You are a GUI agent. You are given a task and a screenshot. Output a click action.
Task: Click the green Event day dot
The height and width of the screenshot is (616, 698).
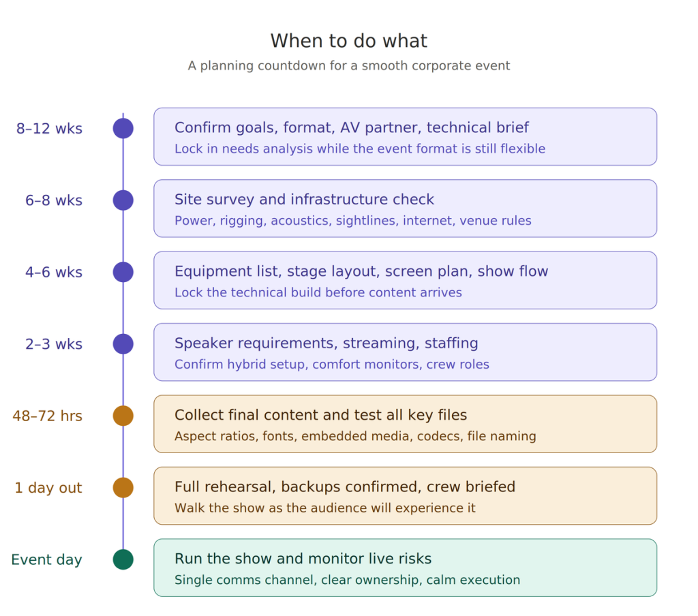click(123, 559)
